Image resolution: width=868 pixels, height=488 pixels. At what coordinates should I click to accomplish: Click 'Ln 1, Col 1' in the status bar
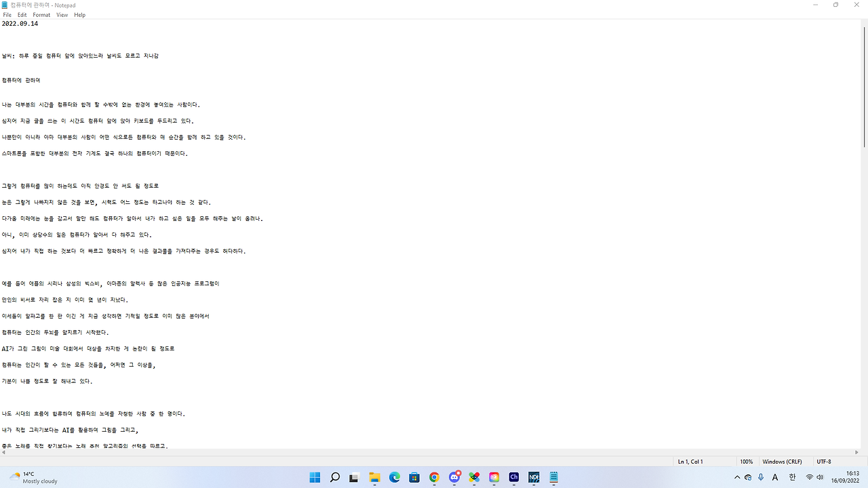pos(690,462)
